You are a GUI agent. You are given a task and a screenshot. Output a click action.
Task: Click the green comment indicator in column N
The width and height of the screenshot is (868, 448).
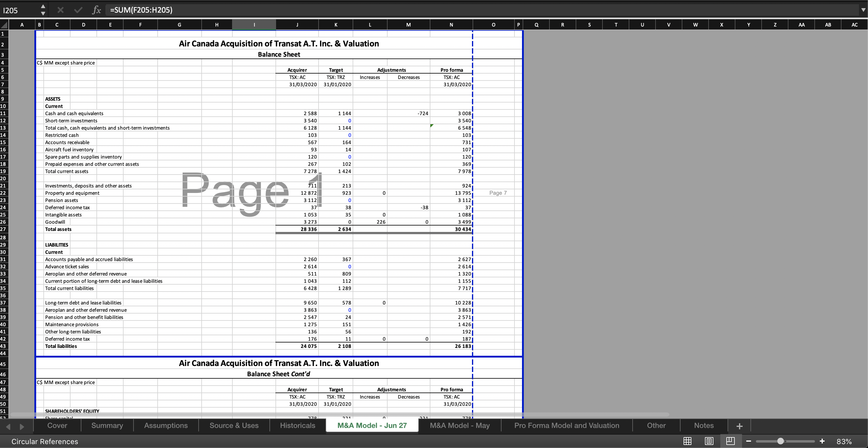point(432,125)
